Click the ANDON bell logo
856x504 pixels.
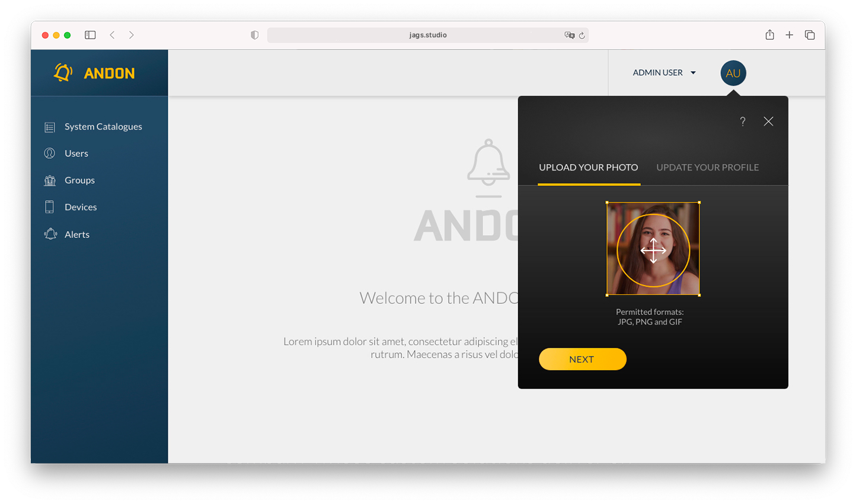pos(63,73)
